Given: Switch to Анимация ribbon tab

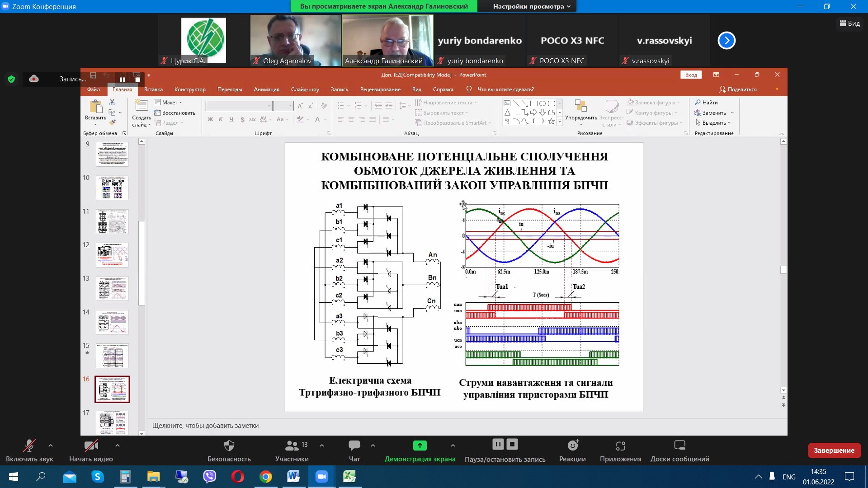Looking at the screenshot, I should (x=267, y=89).
